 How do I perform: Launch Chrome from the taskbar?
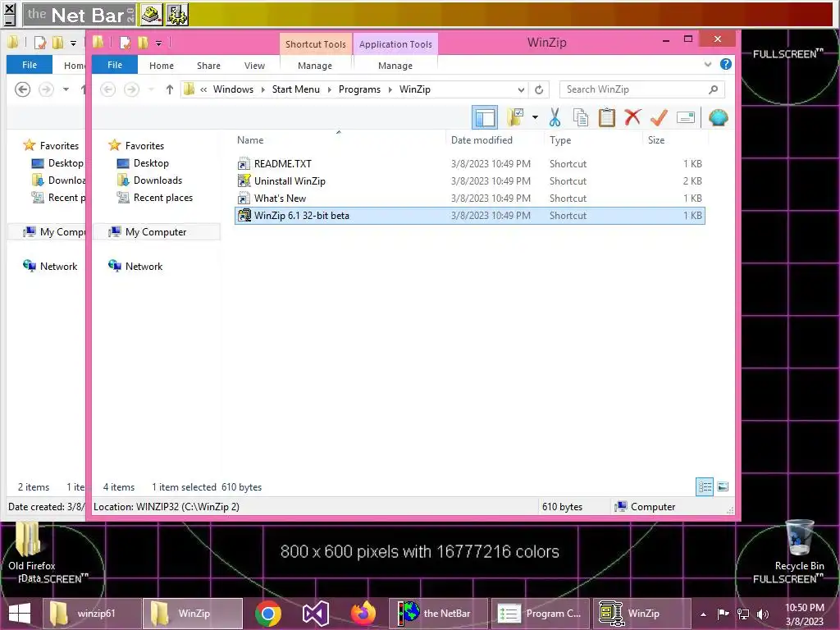(268, 614)
